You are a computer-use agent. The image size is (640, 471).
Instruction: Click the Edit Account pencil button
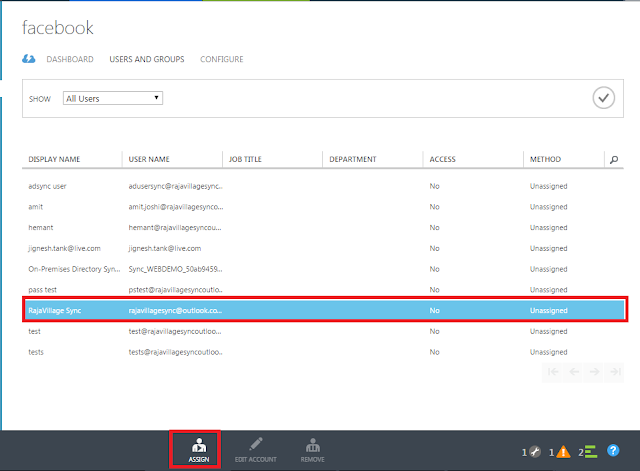[256, 450]
